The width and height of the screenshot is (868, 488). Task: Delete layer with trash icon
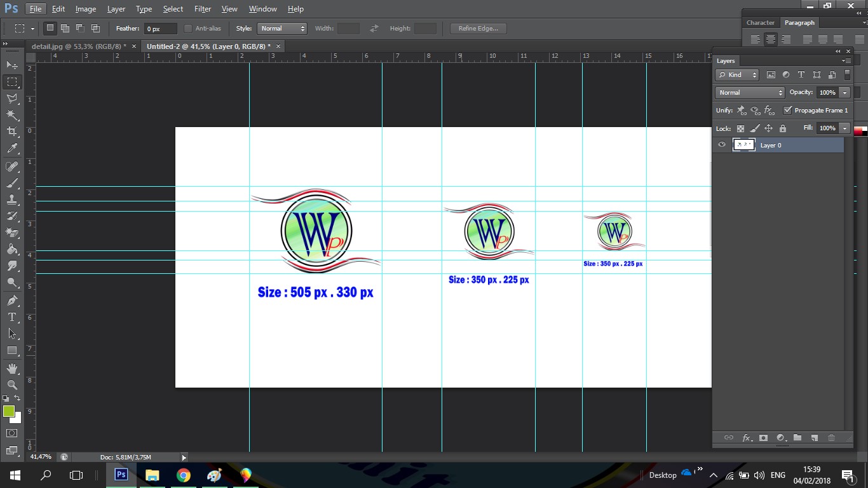coord(831,438)
